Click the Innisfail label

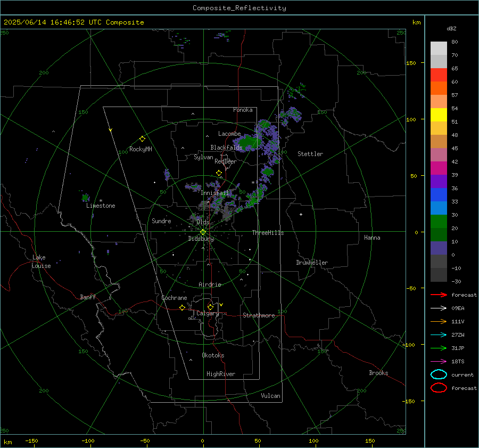pyautogui.click(x=215, y=193)
